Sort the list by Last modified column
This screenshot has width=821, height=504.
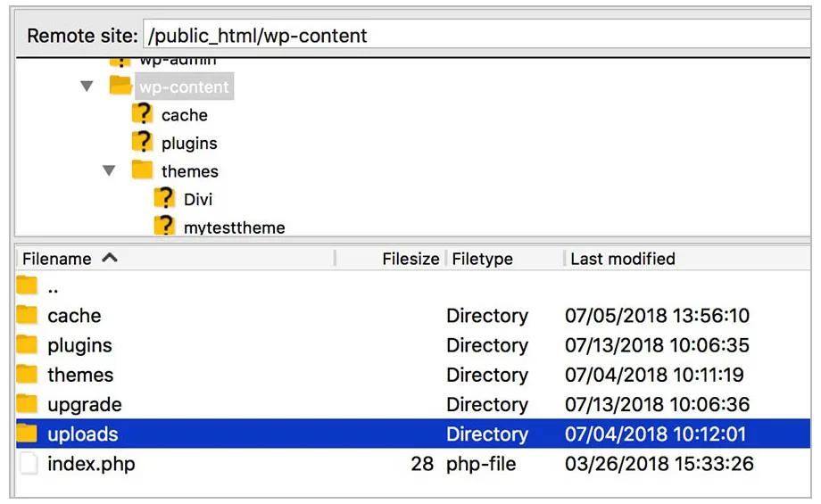[687, 259]
